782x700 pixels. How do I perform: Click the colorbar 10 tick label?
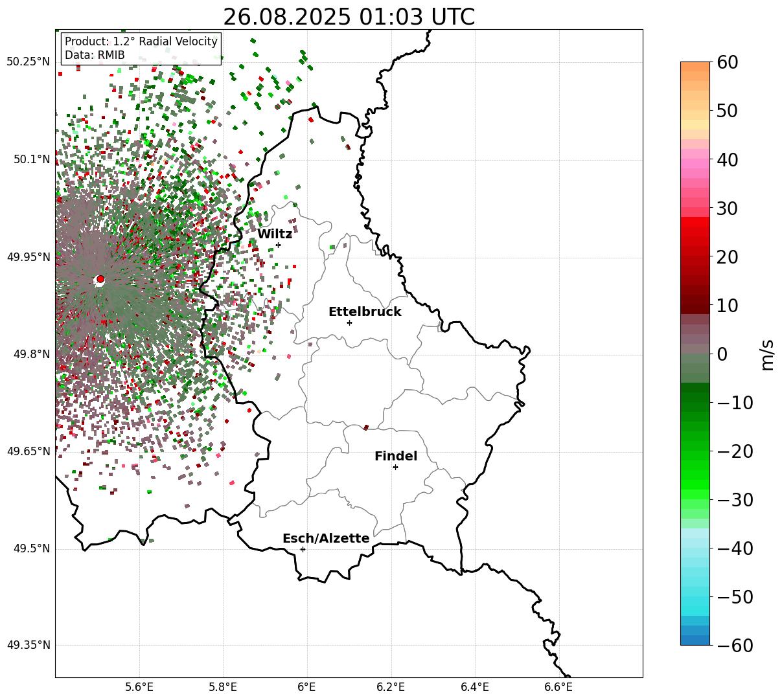[727, 306]
